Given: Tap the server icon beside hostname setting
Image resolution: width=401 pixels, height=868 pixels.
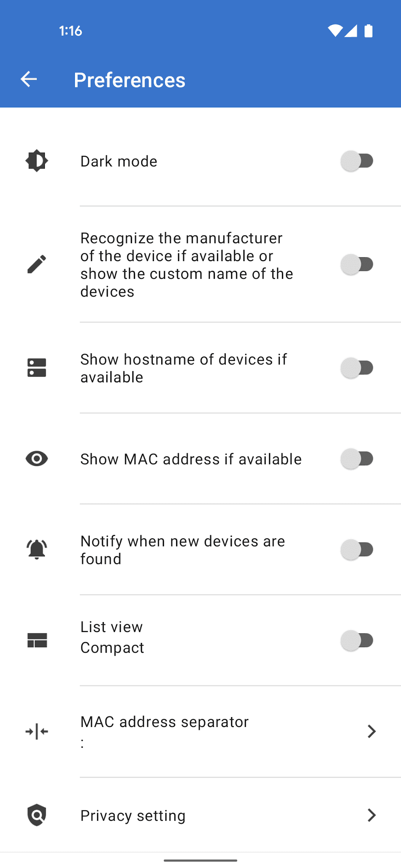Looking at the screenshot, I should point(37,368).
